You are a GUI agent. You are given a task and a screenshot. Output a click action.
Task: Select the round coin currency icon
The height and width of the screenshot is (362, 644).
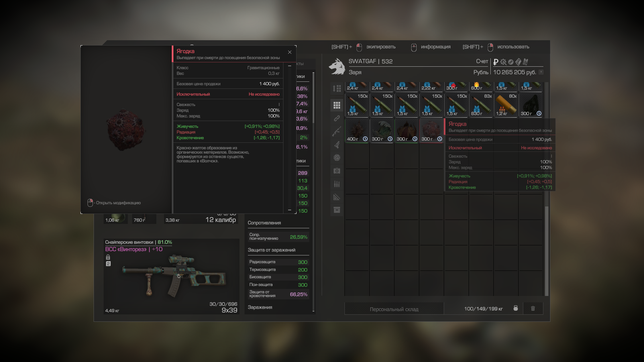[511, 62]
